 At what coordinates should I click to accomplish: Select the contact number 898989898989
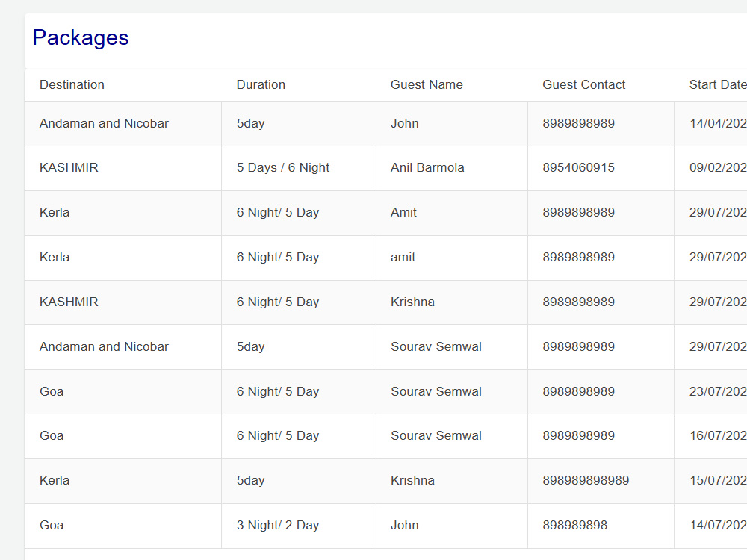[586, 480]
